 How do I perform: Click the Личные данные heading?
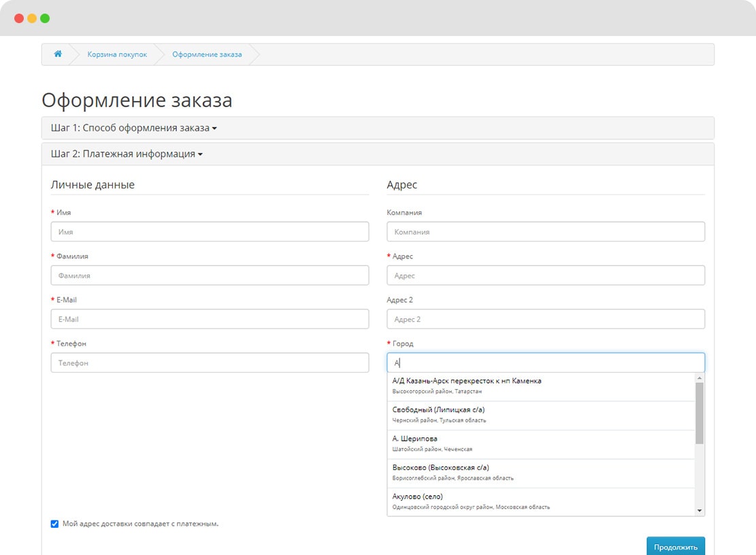click(93, 184)
